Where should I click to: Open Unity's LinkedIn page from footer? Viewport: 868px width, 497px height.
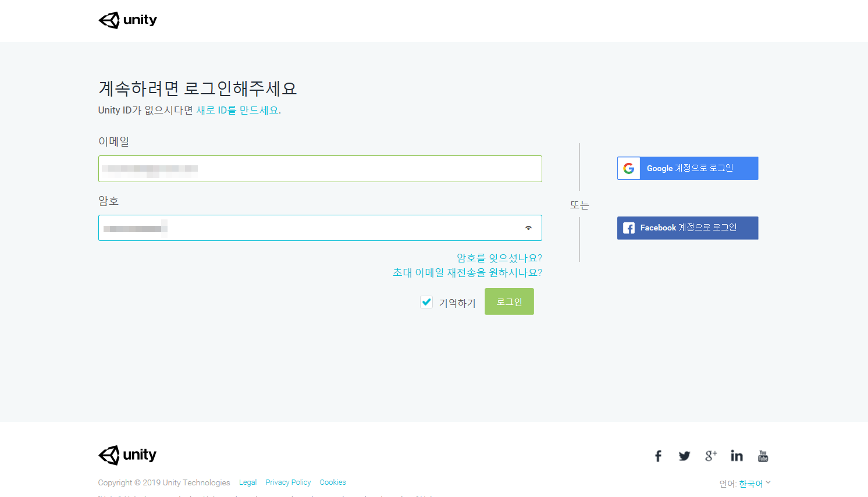tap(737, 456)
